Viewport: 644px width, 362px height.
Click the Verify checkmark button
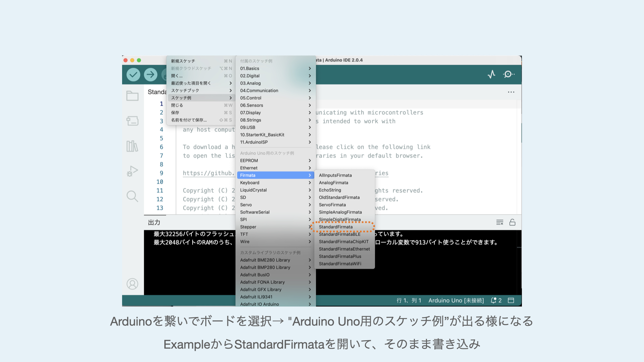pyautogui.click(x=133, y=74)
